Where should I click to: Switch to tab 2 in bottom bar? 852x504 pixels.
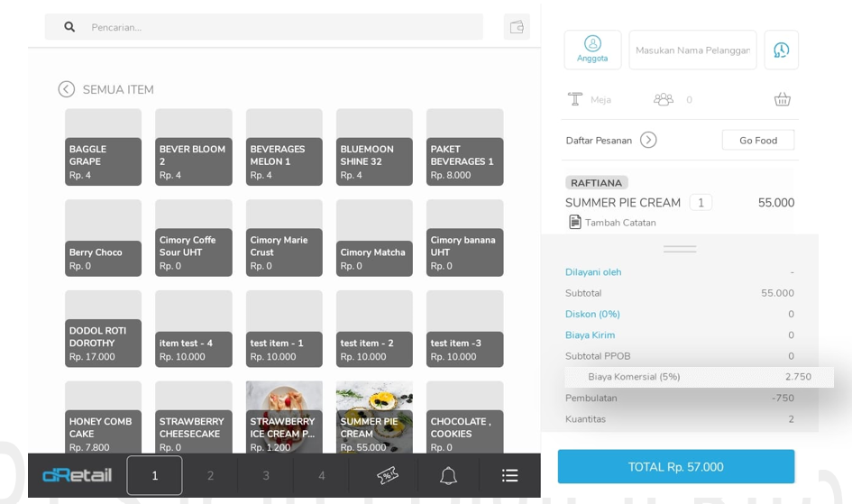click(210, 475)
